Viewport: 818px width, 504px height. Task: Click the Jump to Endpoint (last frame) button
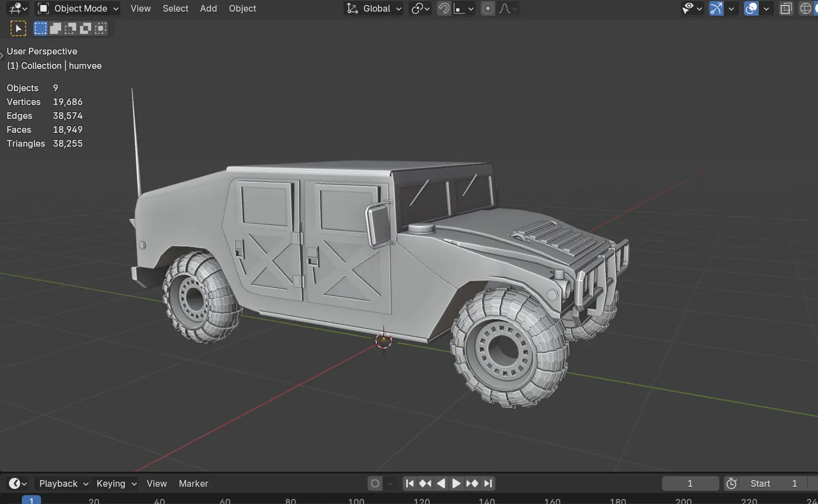[x=488, y=483]
